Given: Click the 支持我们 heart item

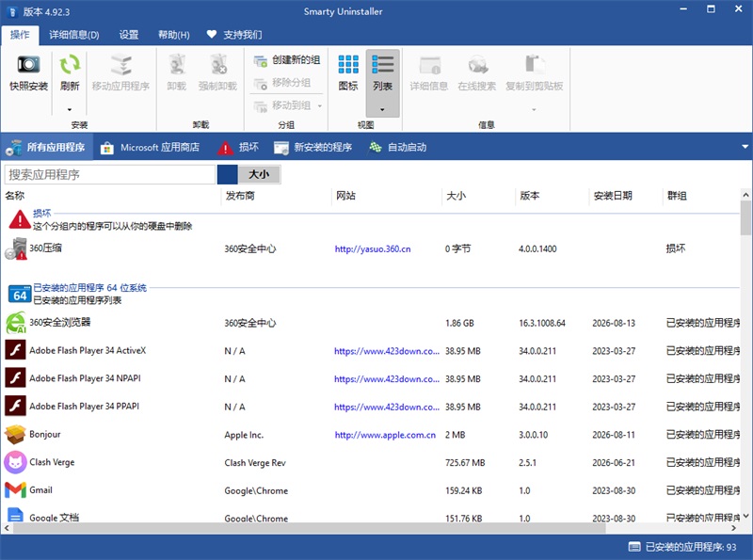Looking at the screenshot, I should coord(234,35).
